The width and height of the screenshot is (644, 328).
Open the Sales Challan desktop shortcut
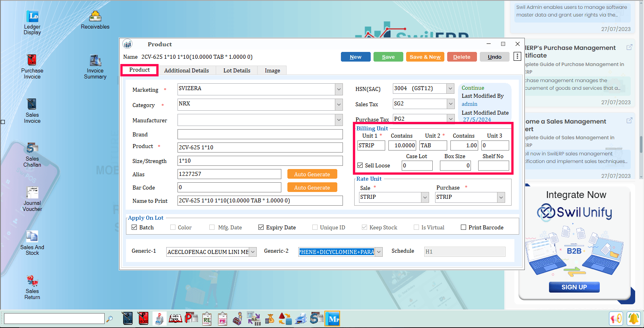32,155
